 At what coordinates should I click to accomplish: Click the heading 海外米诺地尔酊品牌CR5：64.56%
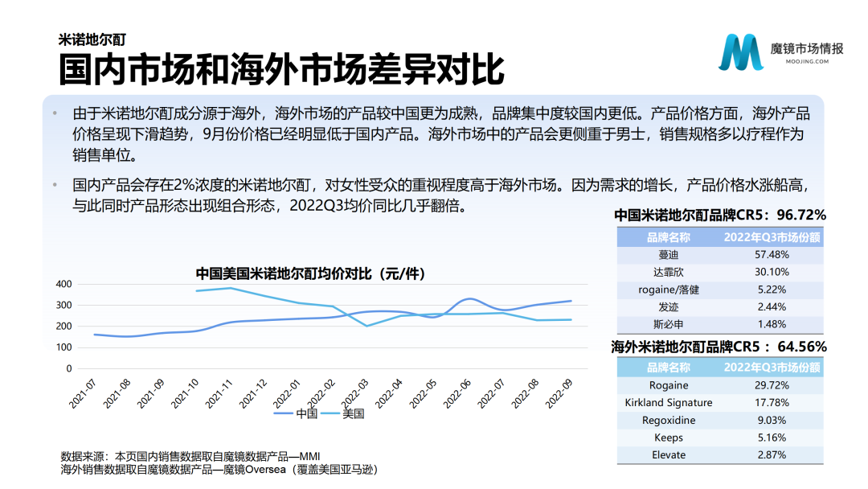tap(719, 347)
